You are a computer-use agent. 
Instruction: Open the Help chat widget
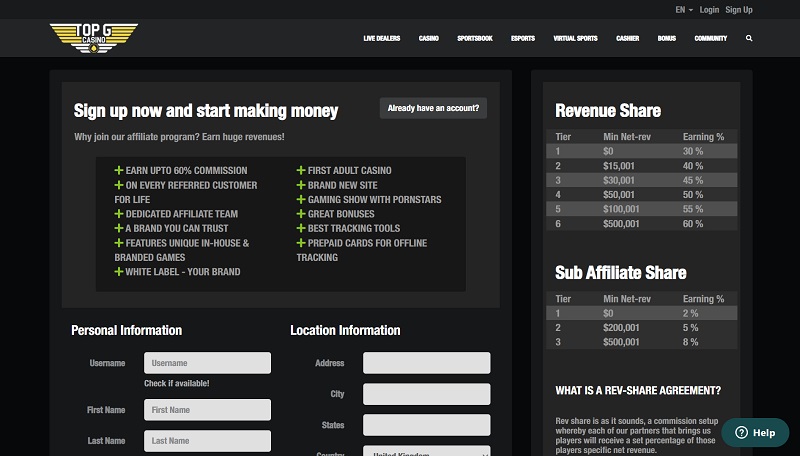point(755,433)
